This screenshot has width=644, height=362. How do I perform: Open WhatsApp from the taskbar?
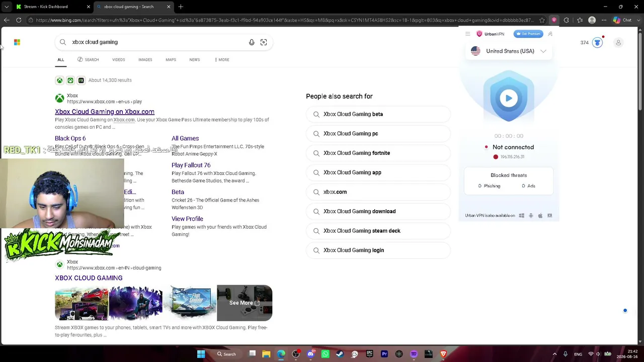[325, 354]
